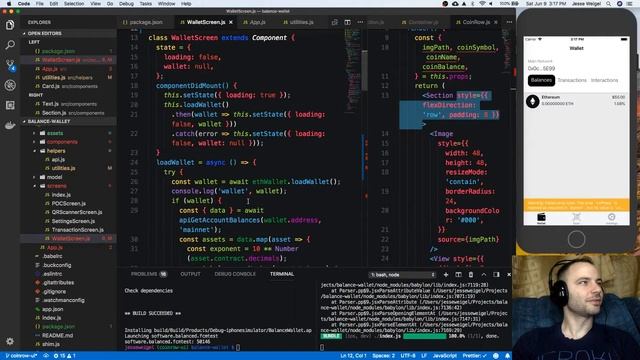Open the Search view in activity bar
The height and width of the screenshot is (360, 640).
click(10, 44)
